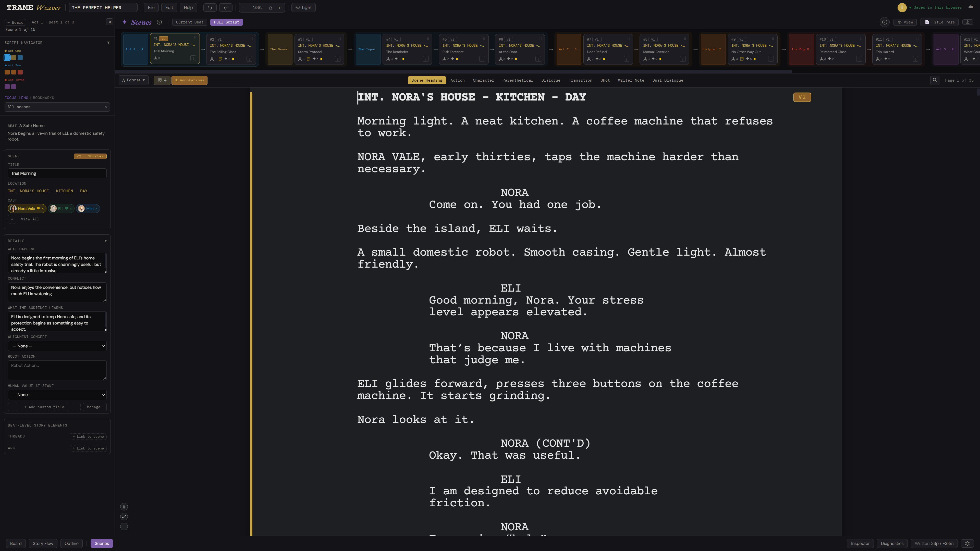The image size is (980, 551).
Task: Open the Format dropdown
Action: [133, 80]
